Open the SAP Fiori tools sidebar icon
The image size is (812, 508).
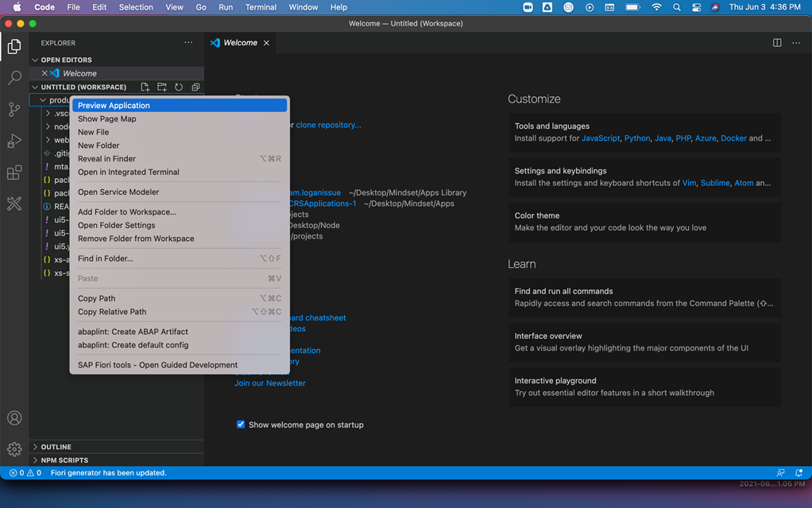coord(14,204)
